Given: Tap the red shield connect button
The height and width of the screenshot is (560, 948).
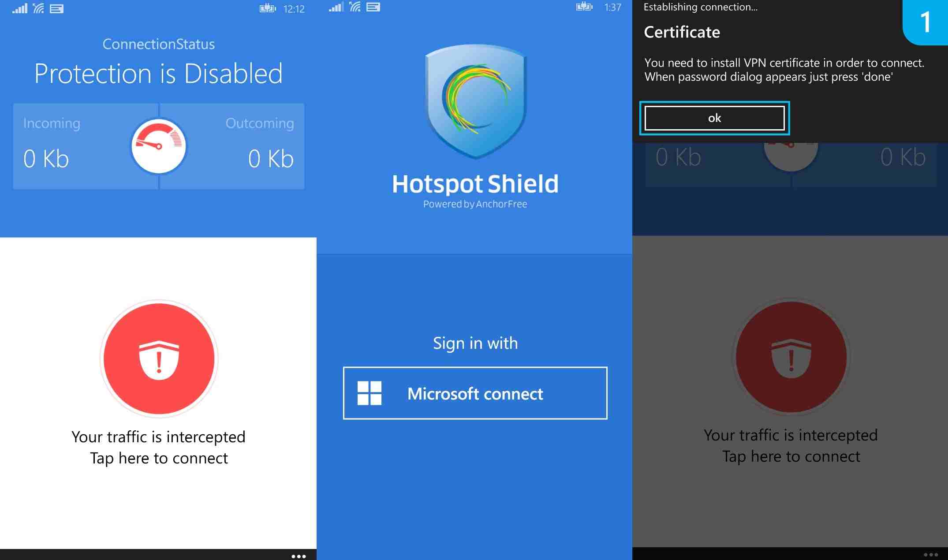Looking at the screenshot, I should (159, 358).
